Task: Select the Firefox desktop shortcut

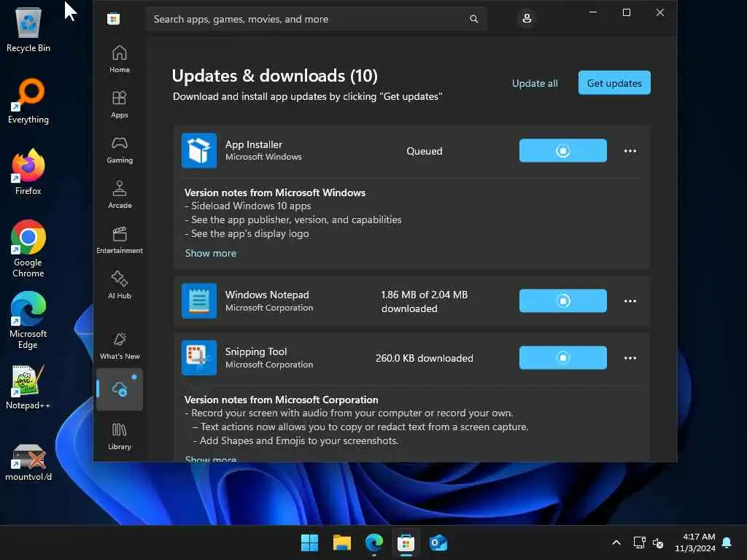Action: (28, 172)
